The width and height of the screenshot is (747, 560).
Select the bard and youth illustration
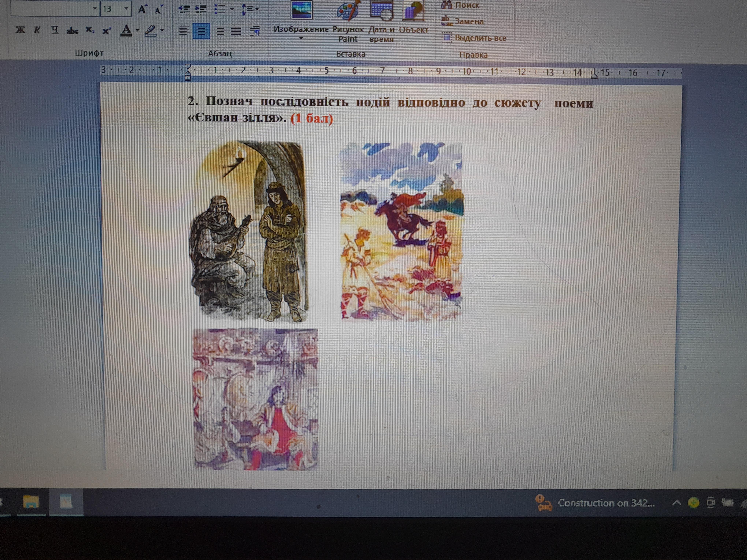[249, 232]
